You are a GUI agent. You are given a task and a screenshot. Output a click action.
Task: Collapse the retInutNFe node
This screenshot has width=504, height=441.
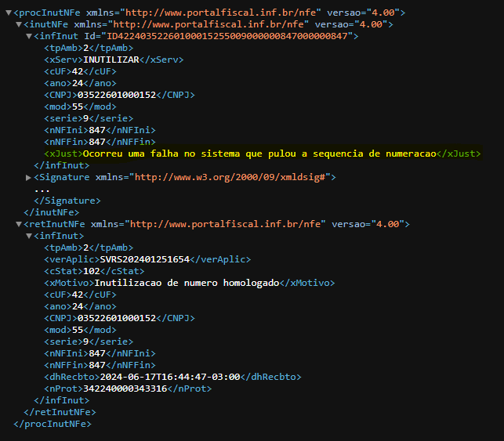click(x=19, y=224)
